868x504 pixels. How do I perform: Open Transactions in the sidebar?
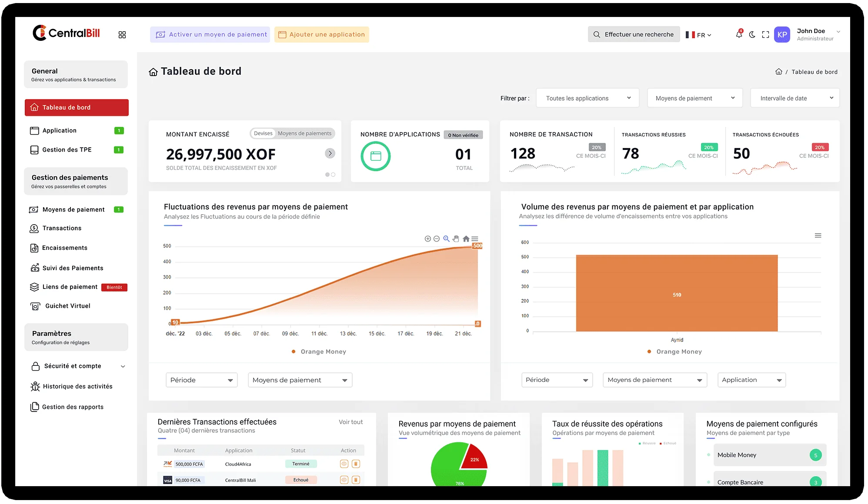62,228
